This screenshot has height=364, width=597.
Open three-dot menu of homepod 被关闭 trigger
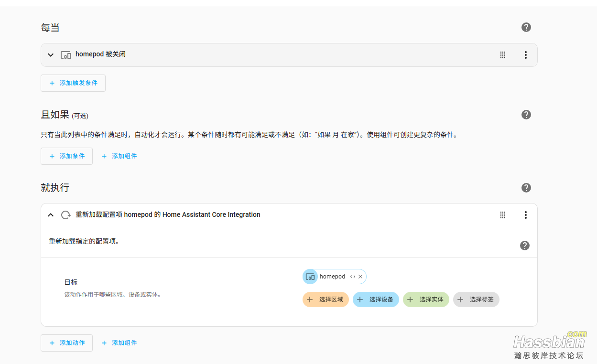(x=525, y=55)
